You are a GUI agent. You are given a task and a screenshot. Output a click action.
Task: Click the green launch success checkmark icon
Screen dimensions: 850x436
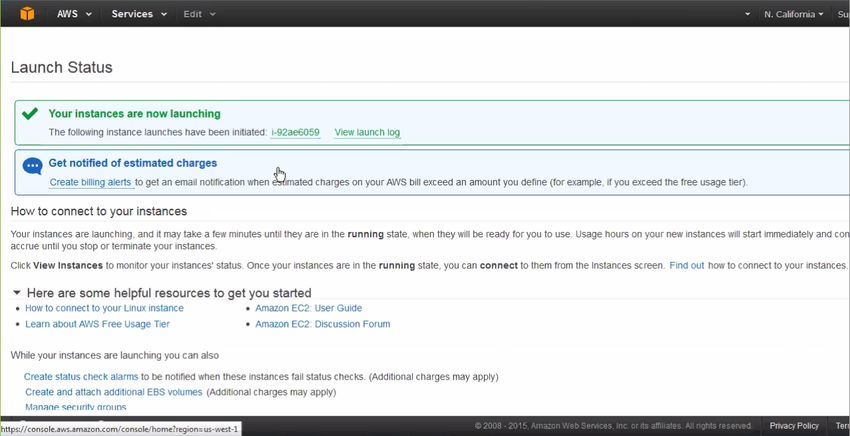[30, 113]
